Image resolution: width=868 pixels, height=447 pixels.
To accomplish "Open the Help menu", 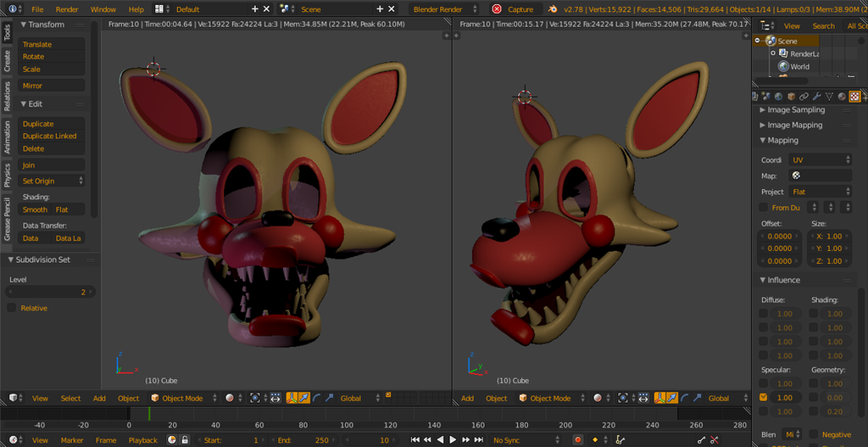I will tap(136, 9).
